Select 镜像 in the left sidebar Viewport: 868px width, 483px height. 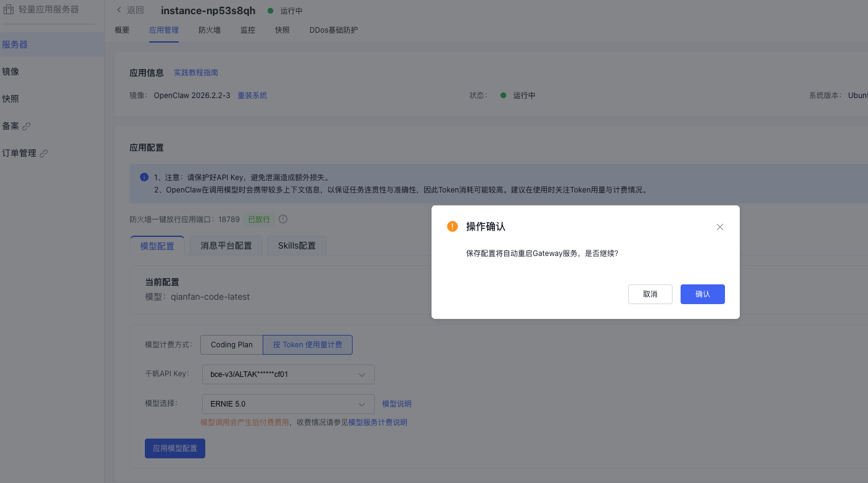[x=11, y=72]
